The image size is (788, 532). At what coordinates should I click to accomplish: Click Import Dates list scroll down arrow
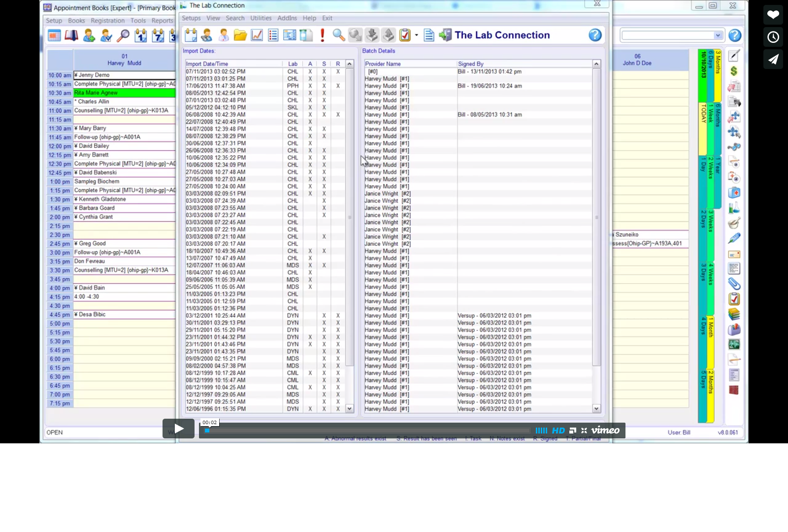coord(350,409)
